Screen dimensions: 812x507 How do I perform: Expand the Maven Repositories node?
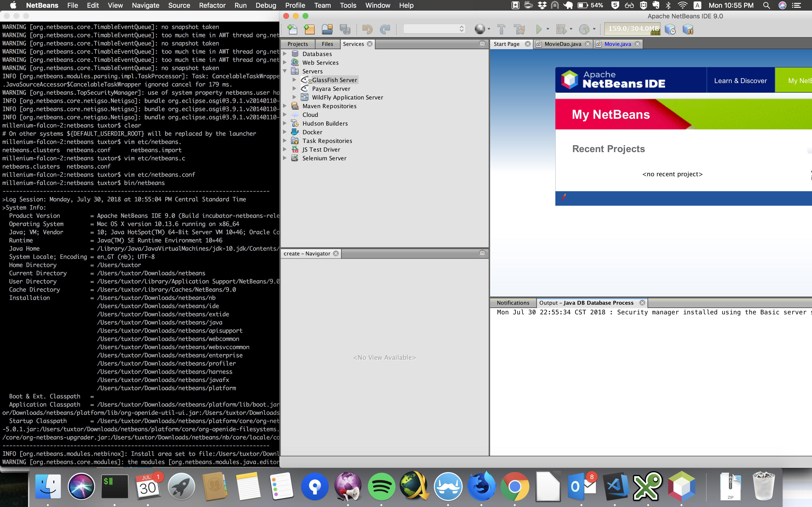point(285,106)
